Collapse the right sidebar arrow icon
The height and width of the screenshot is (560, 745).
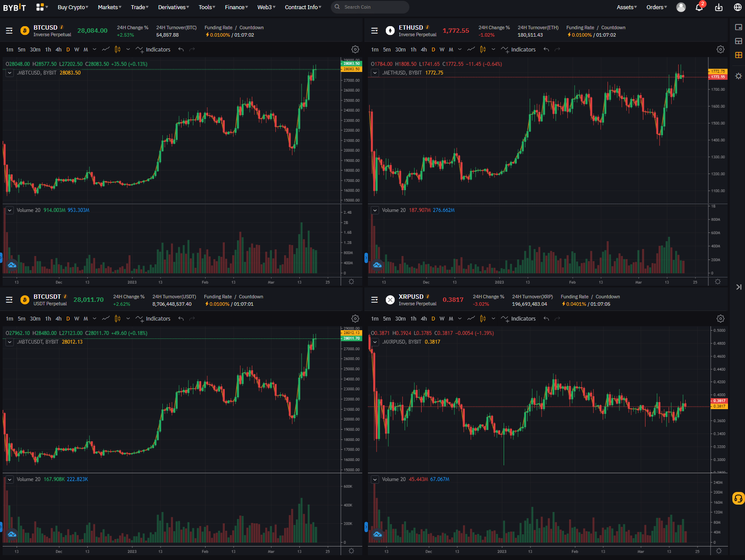point(738,287)
